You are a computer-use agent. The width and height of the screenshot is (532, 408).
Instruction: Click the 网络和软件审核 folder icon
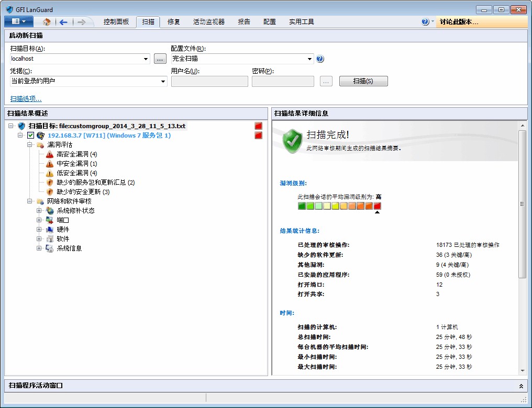40,201
